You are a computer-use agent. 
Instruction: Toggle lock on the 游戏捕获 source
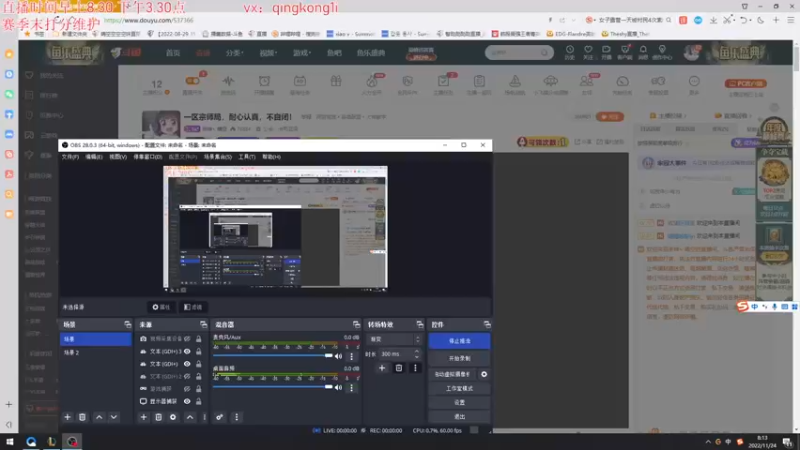198,389
